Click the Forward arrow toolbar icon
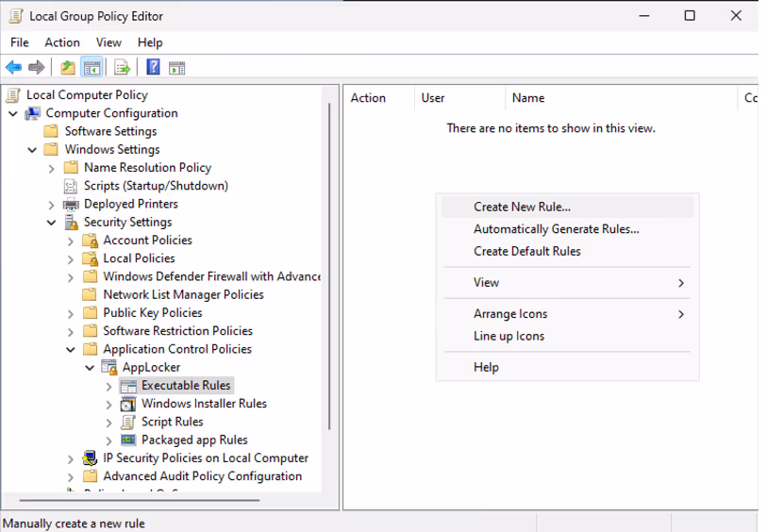766x532 pixels. point(37,67)
